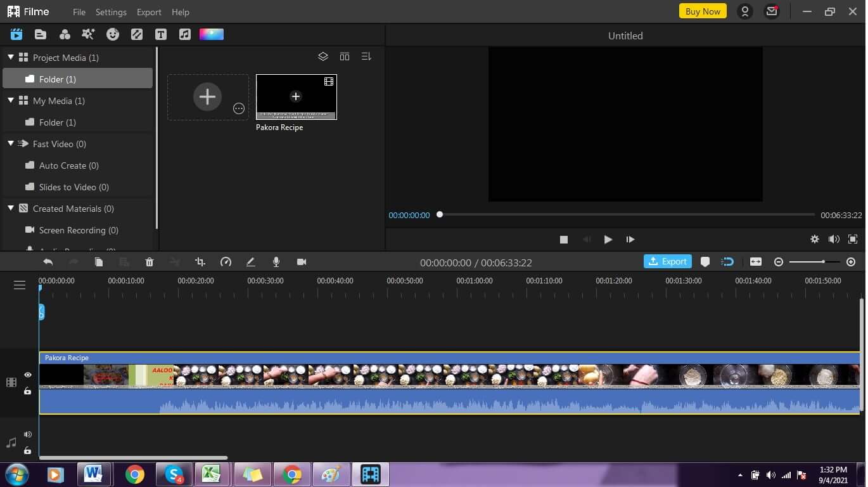Start voice recording with microphone icon

[276, 262]
